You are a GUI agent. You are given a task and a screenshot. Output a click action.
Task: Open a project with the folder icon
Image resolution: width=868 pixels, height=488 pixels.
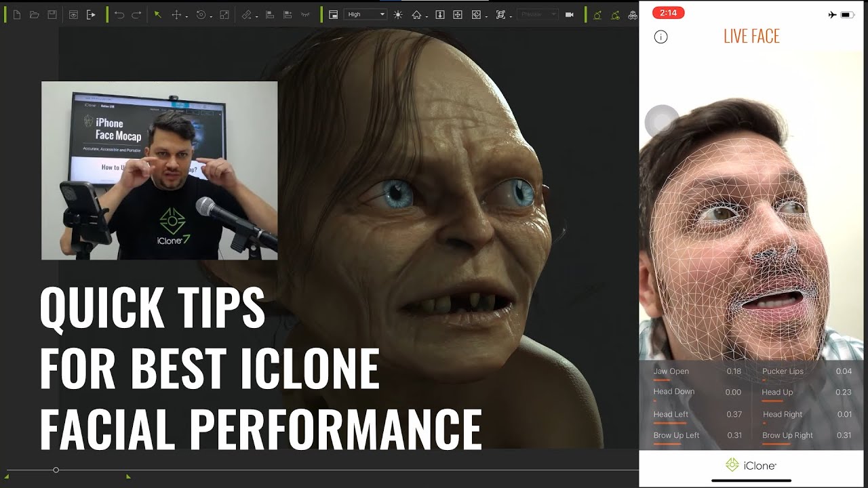[x=35, y=14]
